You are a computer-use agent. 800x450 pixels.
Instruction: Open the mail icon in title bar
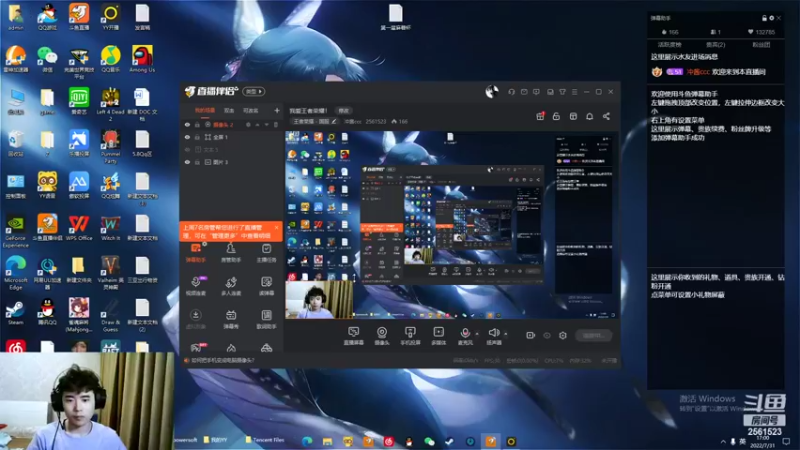(524, 92)
